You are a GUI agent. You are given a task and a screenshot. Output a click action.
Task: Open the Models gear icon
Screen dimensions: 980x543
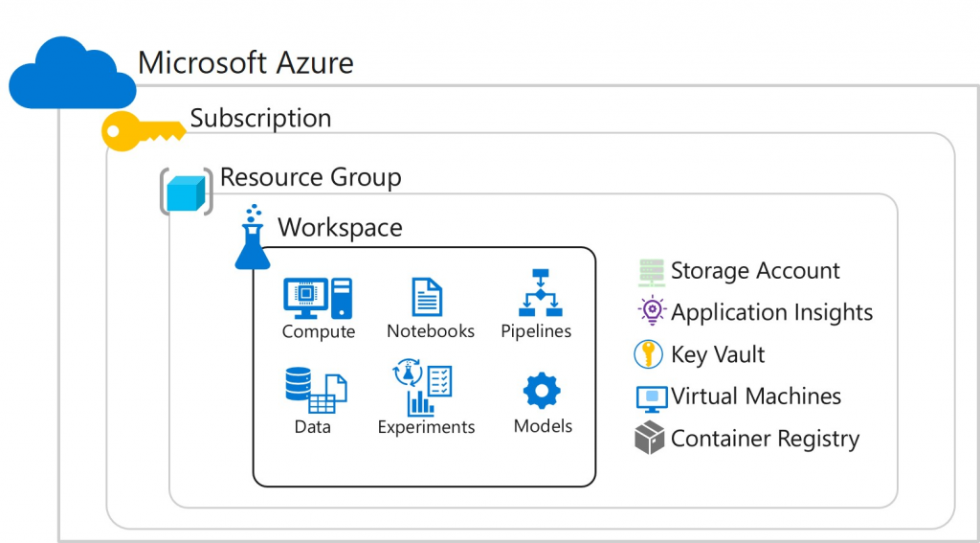pyautogui.click(x=542, y=391)
